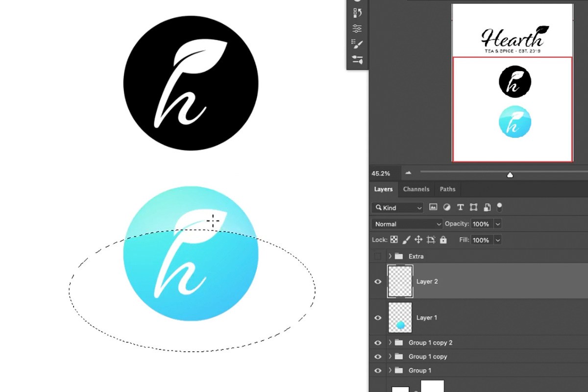Select the Layer 1 thumbnail with blue circle

[400, 318]
